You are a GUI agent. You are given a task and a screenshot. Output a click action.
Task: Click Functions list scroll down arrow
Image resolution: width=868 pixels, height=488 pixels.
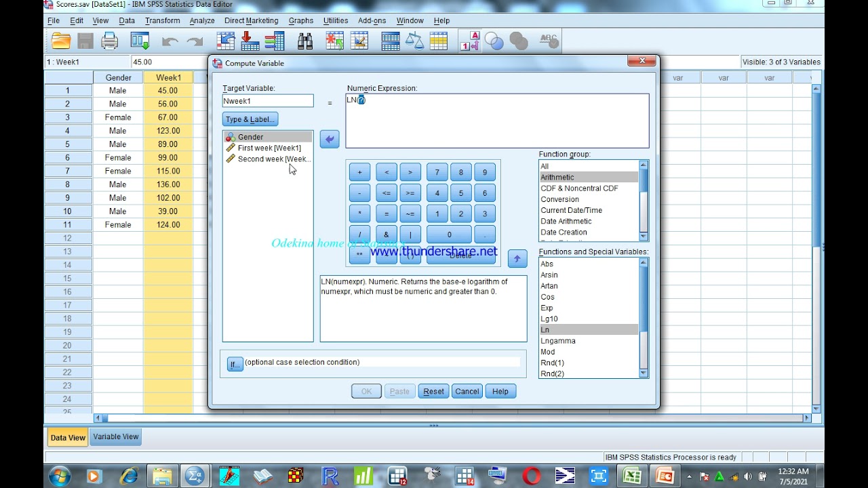(x=644, y=373)
